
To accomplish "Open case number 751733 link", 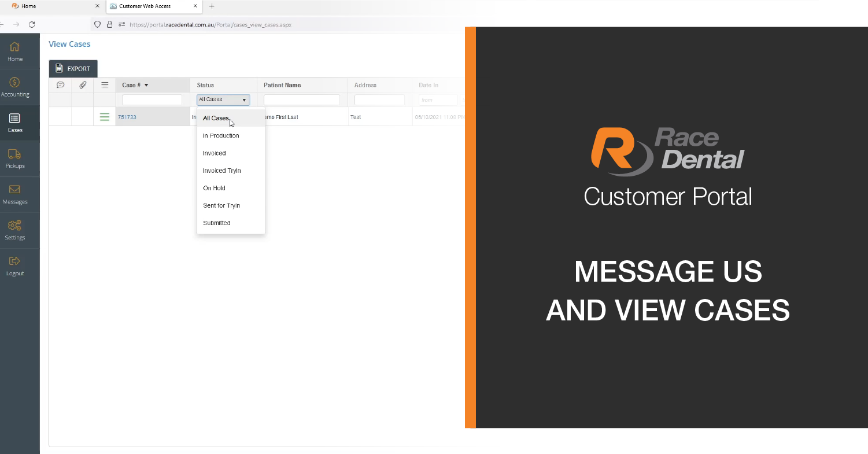I will pyautogui.click(x=127, y=117).
